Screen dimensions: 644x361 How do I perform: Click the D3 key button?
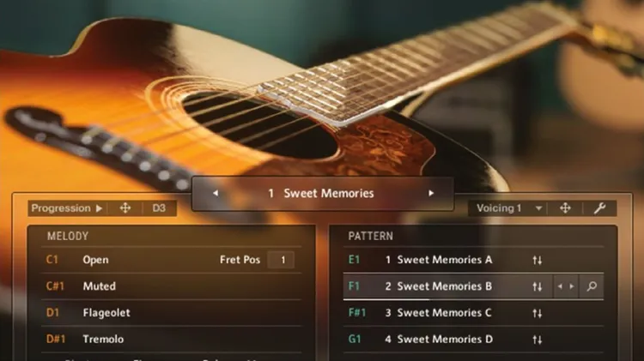(x=159, y=208)
